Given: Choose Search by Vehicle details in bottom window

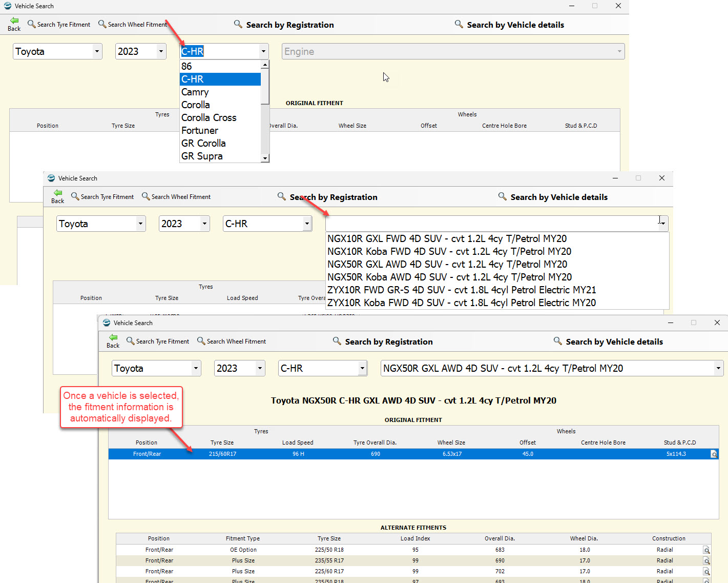Looking at the screenshot, I should pos(608,341).
